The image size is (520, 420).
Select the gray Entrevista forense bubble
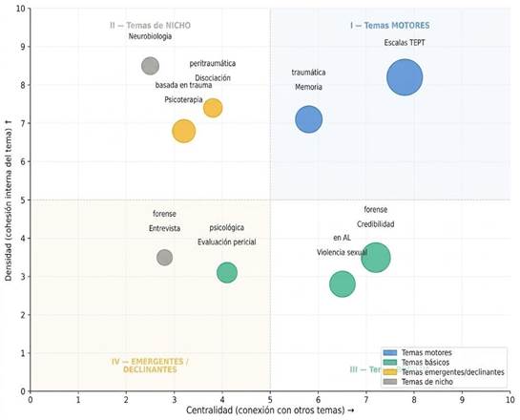(x=164, y=257)
